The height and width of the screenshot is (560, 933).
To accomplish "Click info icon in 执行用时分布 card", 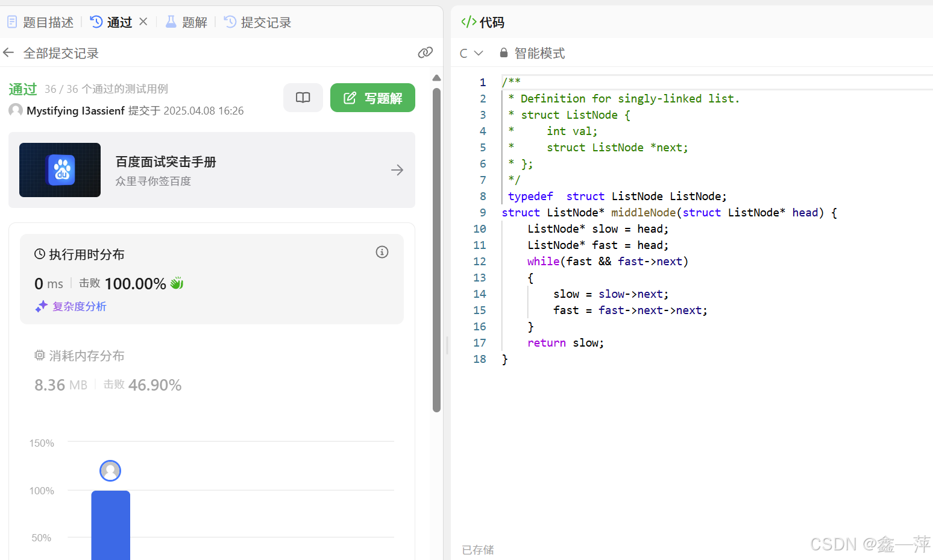I will 382,252.
